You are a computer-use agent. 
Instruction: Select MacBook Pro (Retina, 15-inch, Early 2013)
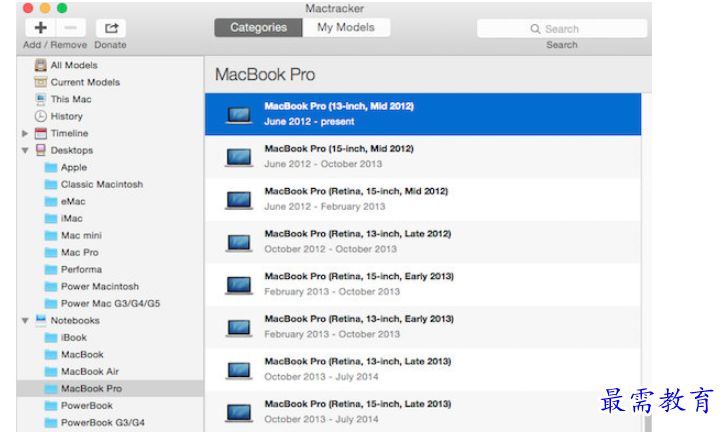coord(423,285)
